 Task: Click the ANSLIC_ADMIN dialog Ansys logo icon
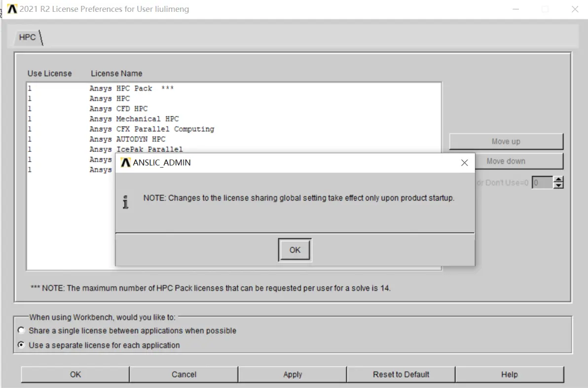click(x=126, y=162)
